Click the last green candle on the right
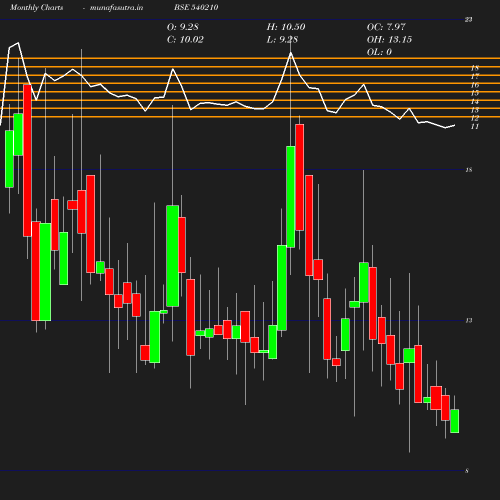 454,421
